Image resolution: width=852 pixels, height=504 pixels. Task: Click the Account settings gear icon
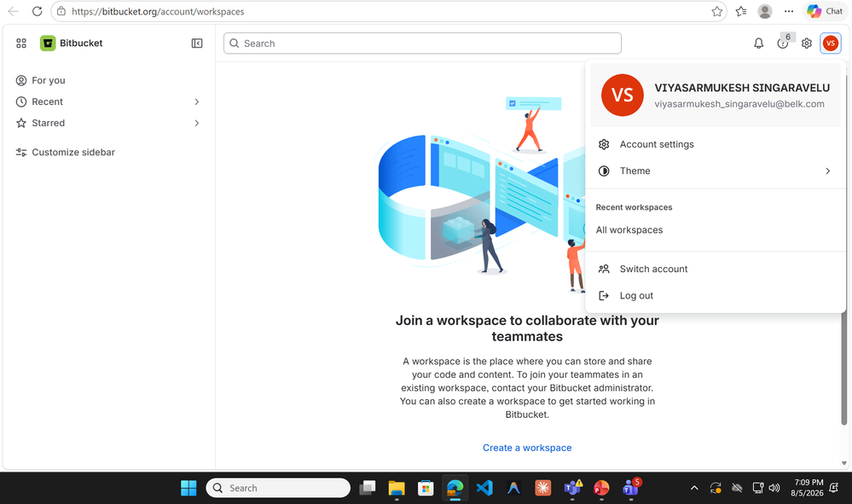pyautogui.click(x=604, y=144)
